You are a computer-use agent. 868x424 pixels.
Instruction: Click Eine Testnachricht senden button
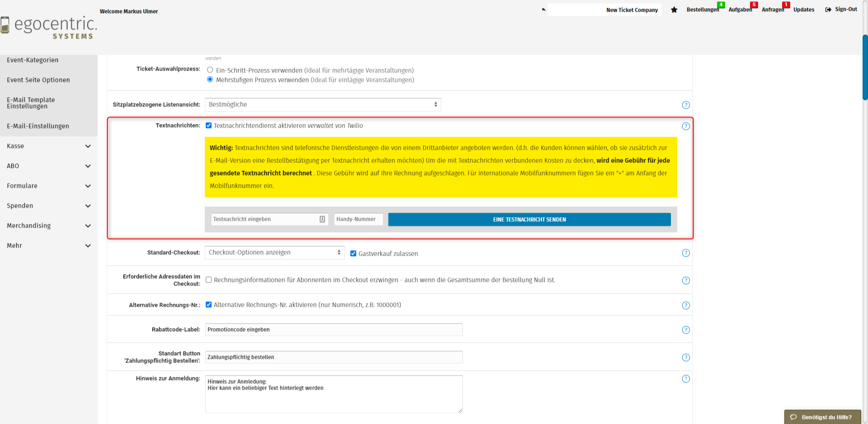529,219
